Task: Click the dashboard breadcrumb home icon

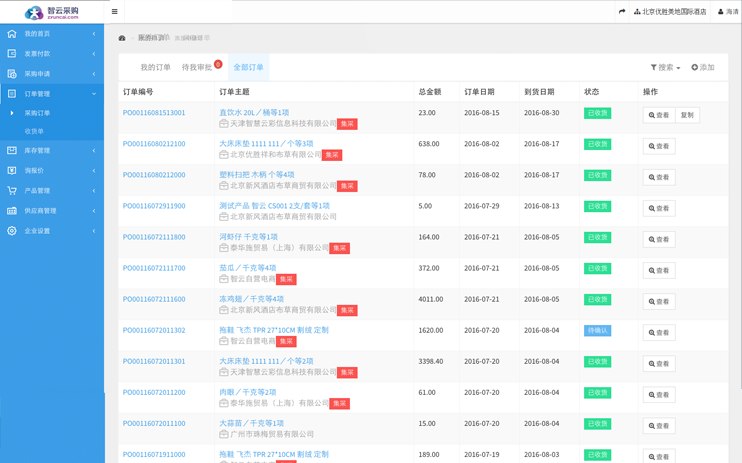Action: pyautogui.click(x=122, y=38)
